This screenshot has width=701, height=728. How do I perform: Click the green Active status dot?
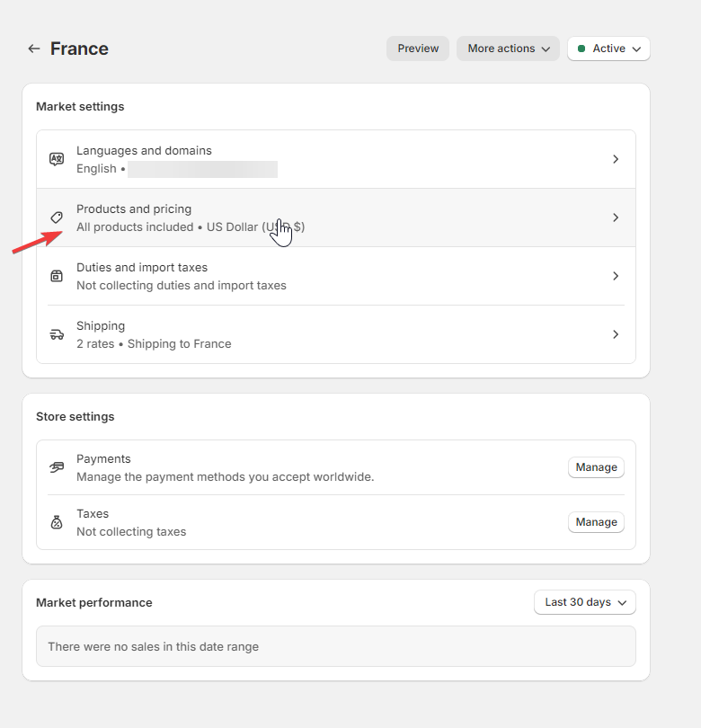[581, 49]
